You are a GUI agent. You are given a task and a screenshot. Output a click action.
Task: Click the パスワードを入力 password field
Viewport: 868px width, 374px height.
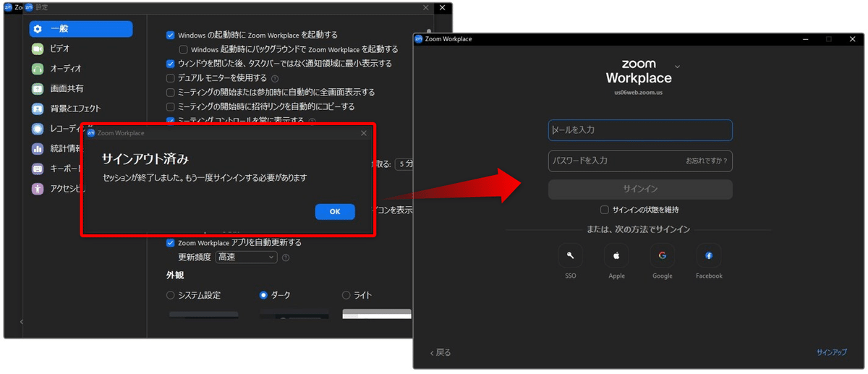point(640,161)
